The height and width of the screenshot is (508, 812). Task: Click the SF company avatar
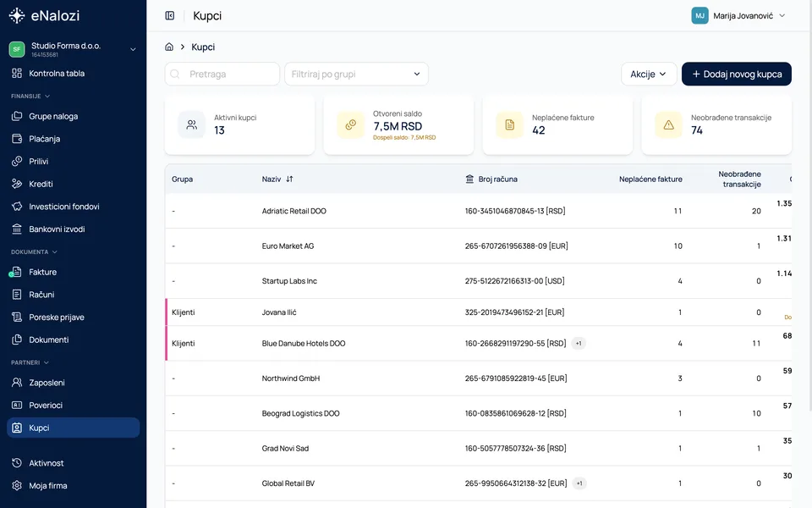pos(17,49)
